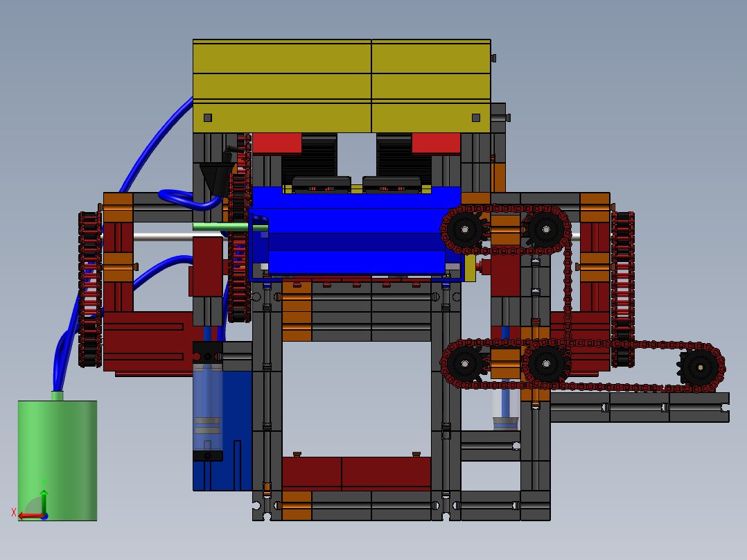The width and height of the screenshot is (747, 560).
Task: Select the black funnel-shaped nozzle
Action: tap(218, 179)
